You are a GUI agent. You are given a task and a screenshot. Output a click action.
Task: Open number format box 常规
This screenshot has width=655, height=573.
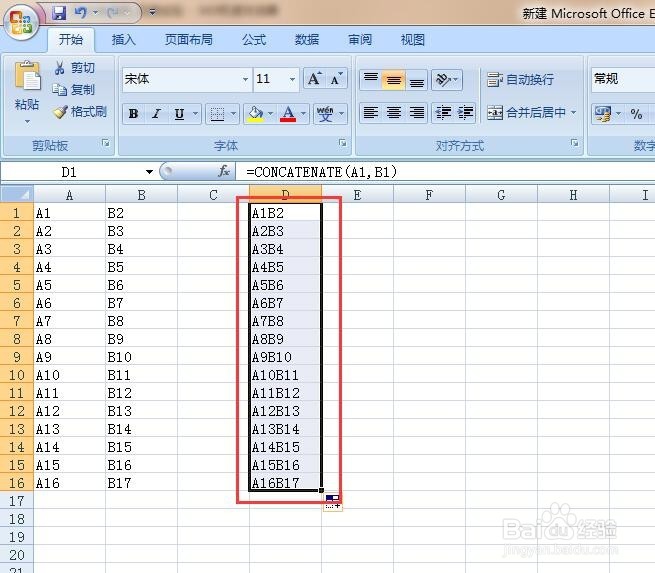(x=622, y=79)
